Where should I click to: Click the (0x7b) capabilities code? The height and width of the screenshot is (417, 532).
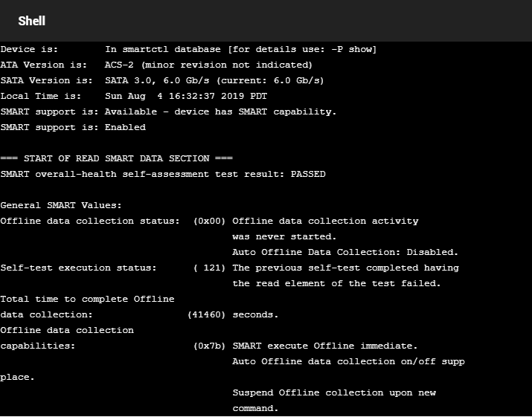pyautogui.click(x=209, y=346)
